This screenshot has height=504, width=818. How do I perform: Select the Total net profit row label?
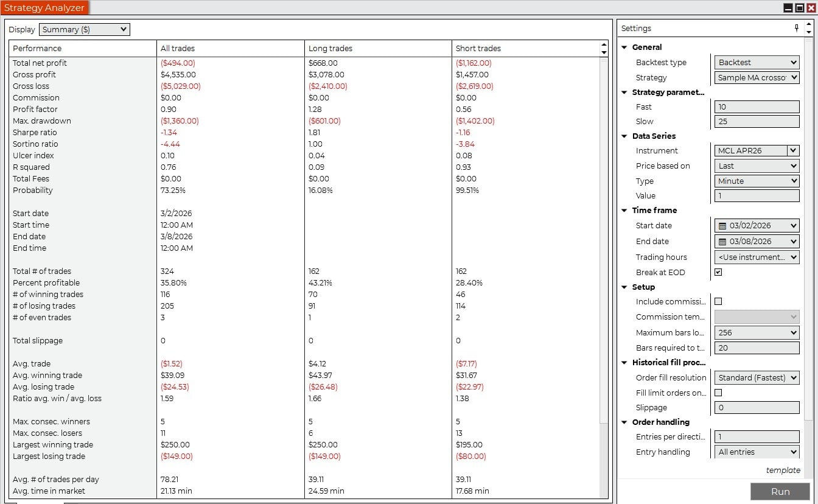tap(40, 63)
